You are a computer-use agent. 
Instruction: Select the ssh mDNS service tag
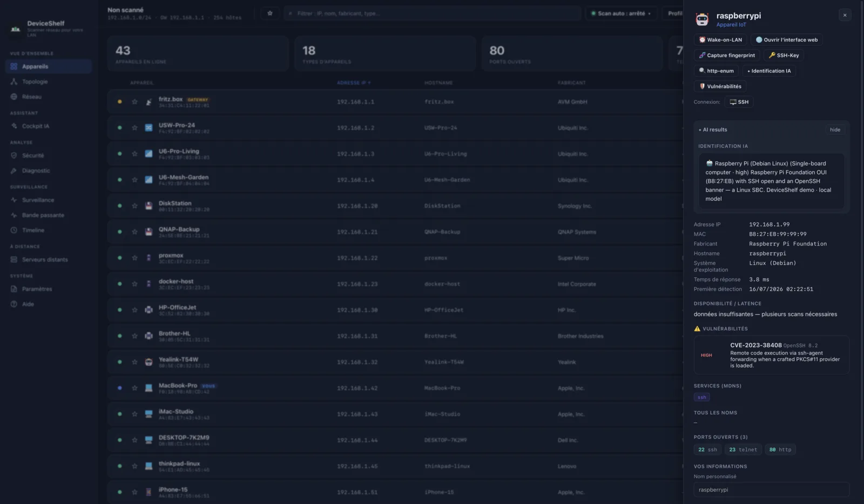tap(701, 397)
